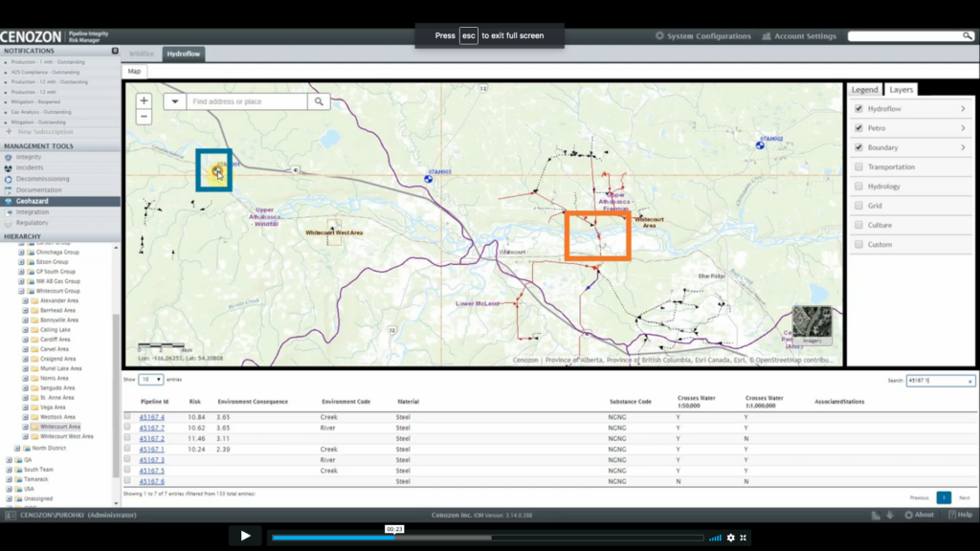
Task: Open the Incidents management tool
Action: (x=30, y=167)
